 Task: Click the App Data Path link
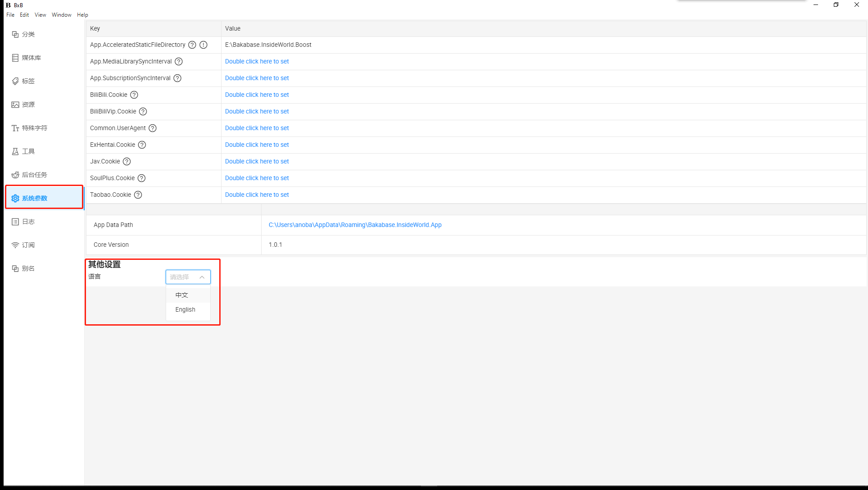pyautogui.click(x=355, y=225)
